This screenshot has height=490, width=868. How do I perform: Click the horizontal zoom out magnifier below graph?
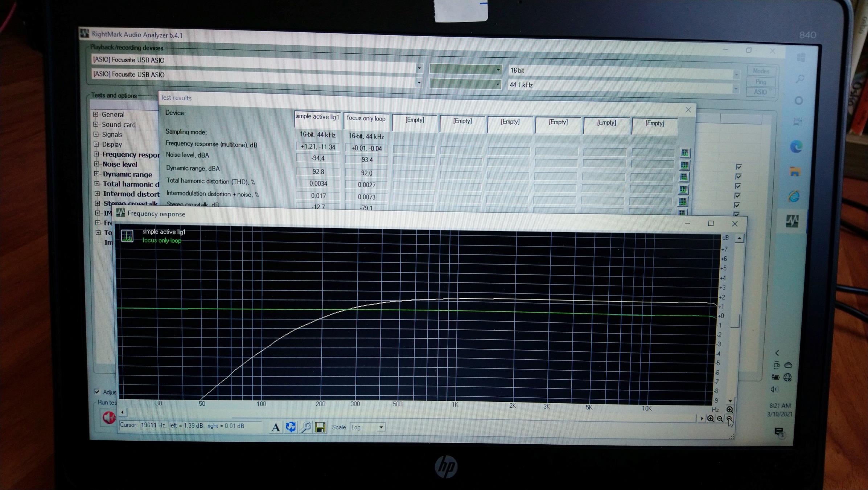(720, 419)
